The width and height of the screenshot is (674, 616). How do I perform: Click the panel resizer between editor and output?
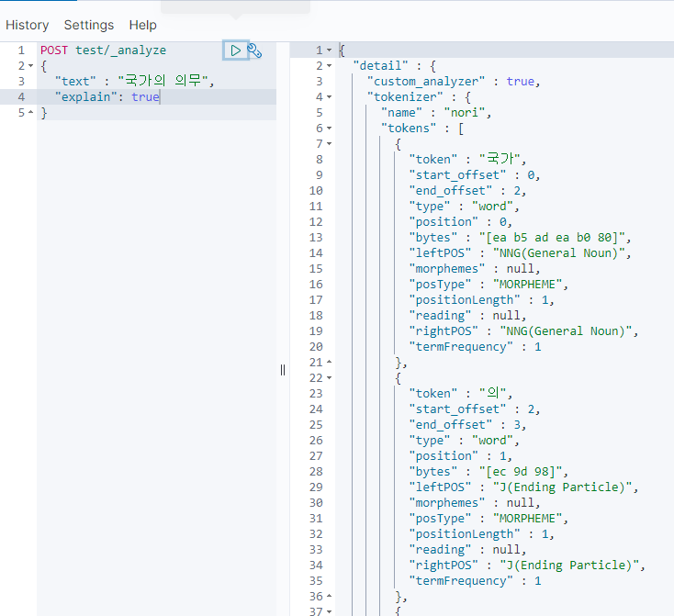[x=283, y=369]
